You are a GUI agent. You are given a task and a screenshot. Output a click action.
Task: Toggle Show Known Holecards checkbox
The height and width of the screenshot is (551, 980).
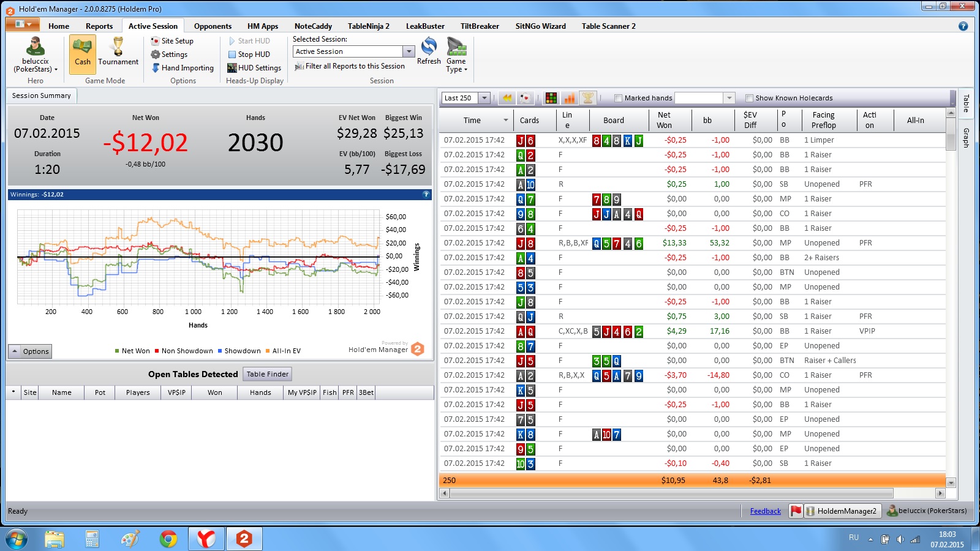tap(749, 98)
